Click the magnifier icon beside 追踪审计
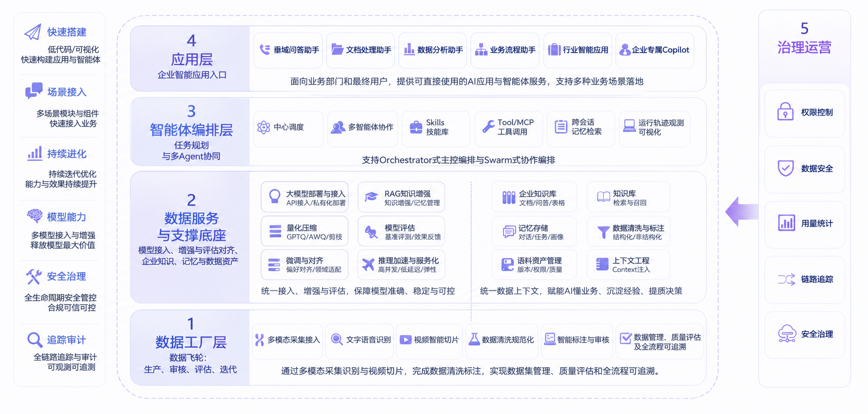 [x=35, y=340]
